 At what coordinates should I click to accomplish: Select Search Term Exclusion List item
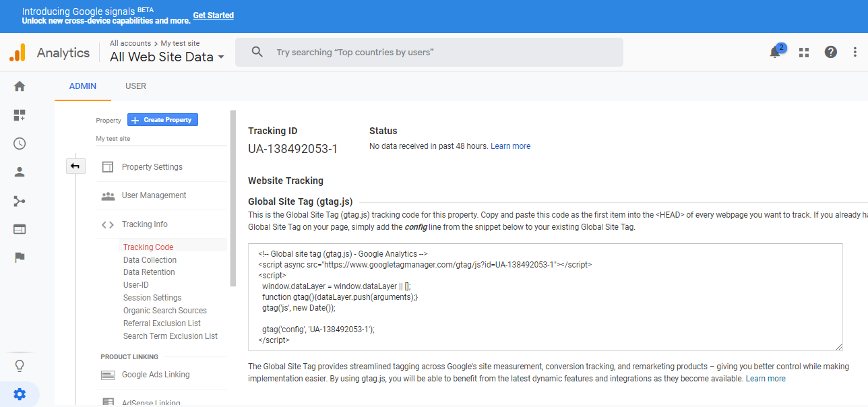tap(170, 336)
